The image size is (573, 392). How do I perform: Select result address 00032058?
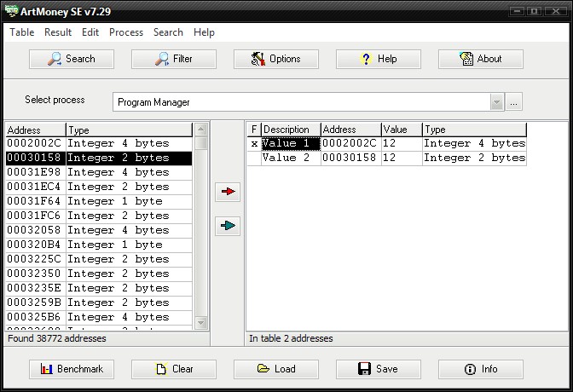tap(34, 231)
